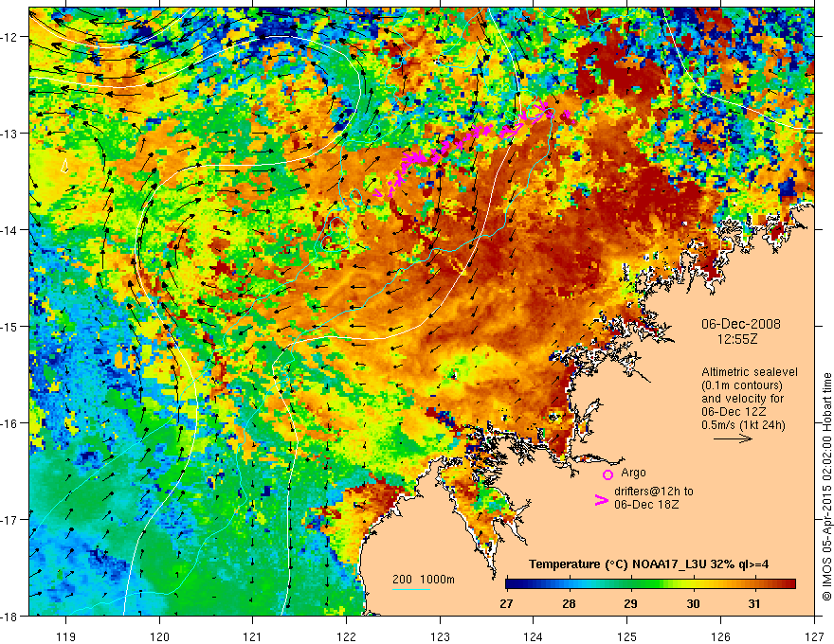Screen dimensions: 834x644
Task: Click the '(0.1m contours)' legend text
Action: [742, 385]
